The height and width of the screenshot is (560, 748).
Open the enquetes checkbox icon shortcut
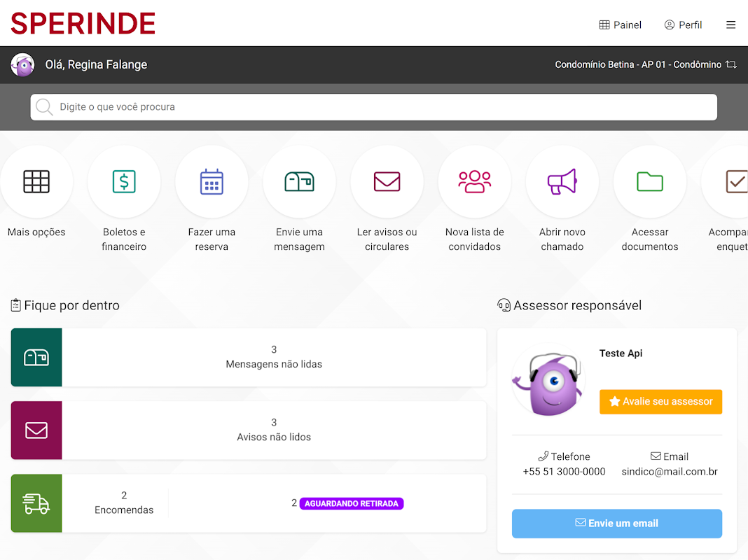735,181
